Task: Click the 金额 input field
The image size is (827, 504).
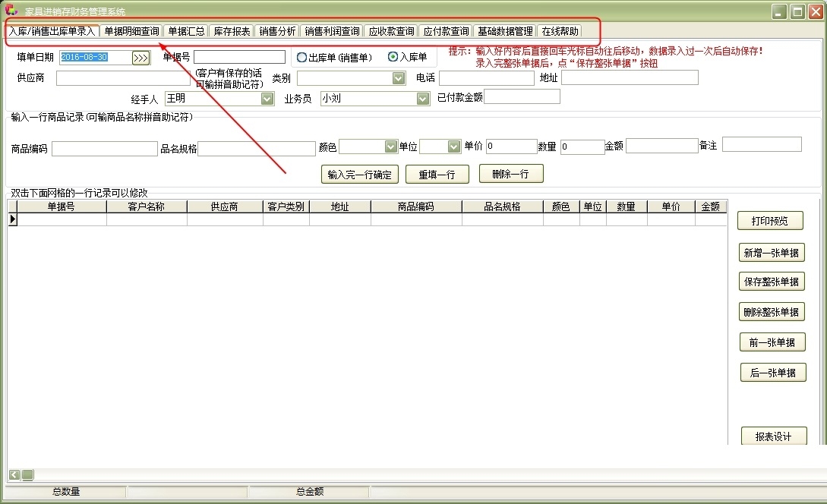Action: coord(662,146)
